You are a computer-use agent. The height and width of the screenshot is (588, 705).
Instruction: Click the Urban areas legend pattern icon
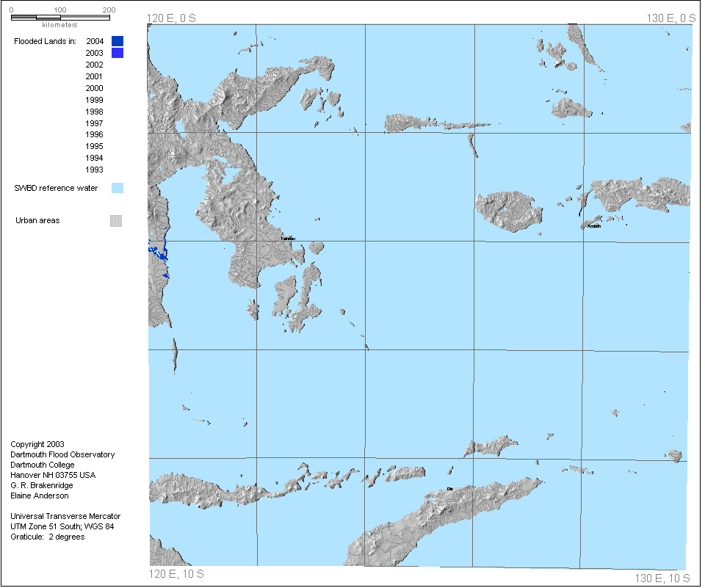click(116, 220)
